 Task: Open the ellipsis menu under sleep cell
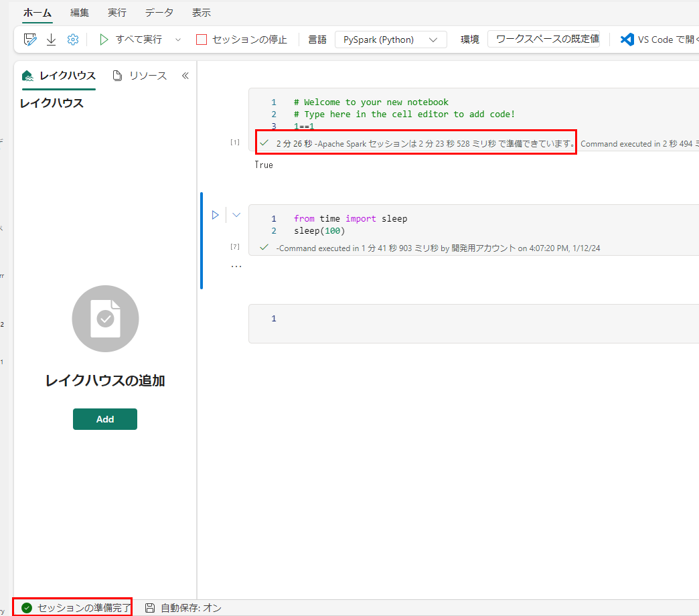click(x=236, y=266)
